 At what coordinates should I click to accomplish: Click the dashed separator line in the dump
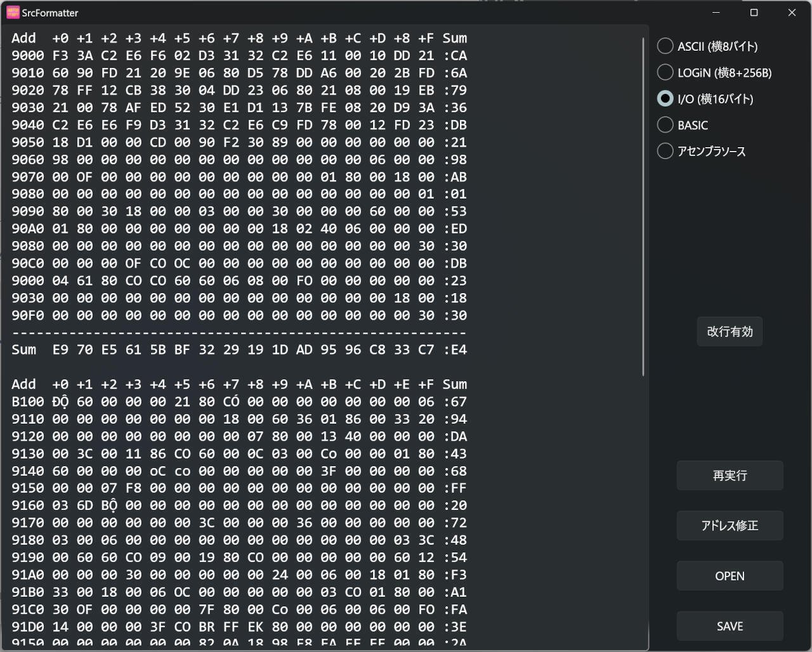pyautogui.click(x=239, y=332)
